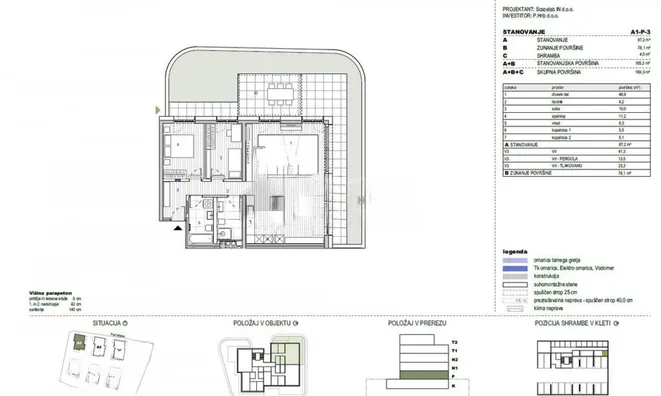Click the klima naprava legend symbol
The height and width of the screenshot is (396, 661).
click(x=515, y=309)
